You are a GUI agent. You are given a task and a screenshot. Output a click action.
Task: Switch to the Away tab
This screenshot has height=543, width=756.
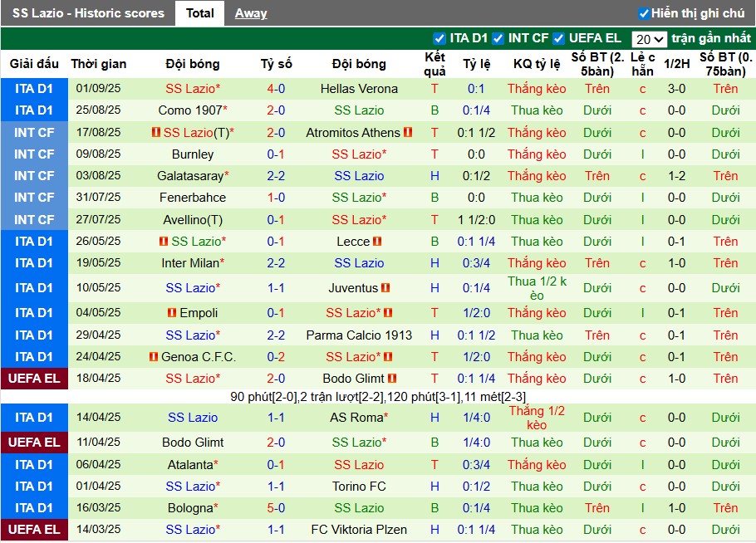252,12
